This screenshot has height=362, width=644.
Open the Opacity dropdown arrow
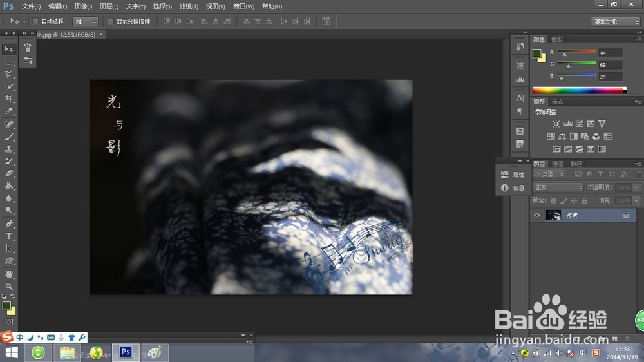(x=636, y=187)
